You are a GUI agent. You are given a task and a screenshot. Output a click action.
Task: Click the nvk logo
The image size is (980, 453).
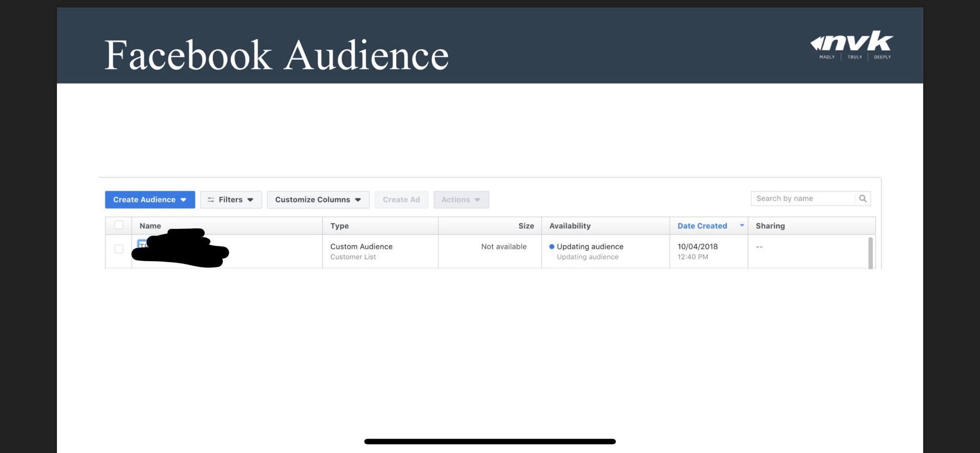[852, 45]
